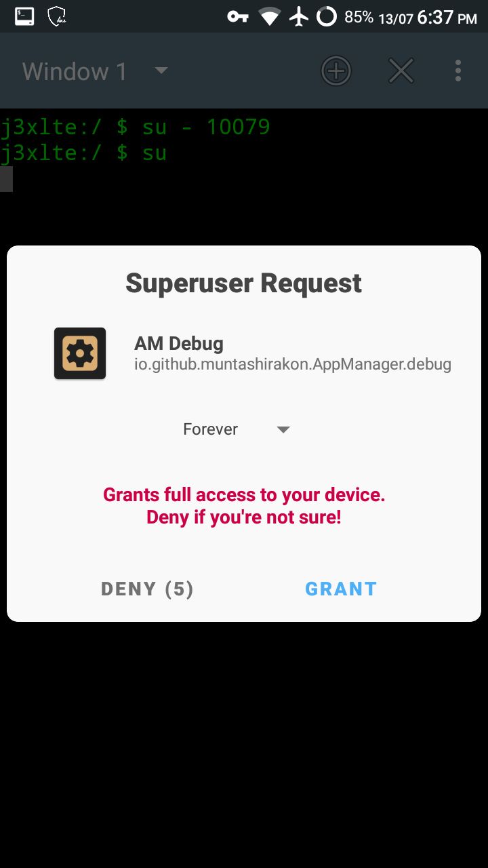
Task: Click the AppManager.debug package name text
Action: pyautogui.click(x=293, y=365)
